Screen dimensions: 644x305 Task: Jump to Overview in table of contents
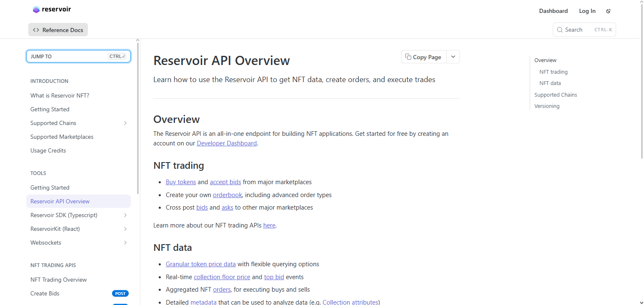(545, 60)
